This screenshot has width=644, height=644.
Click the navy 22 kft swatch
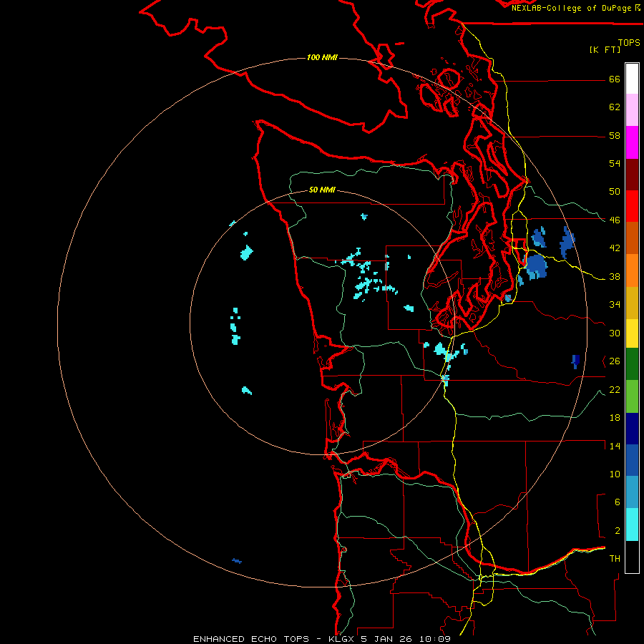(632, 429)
